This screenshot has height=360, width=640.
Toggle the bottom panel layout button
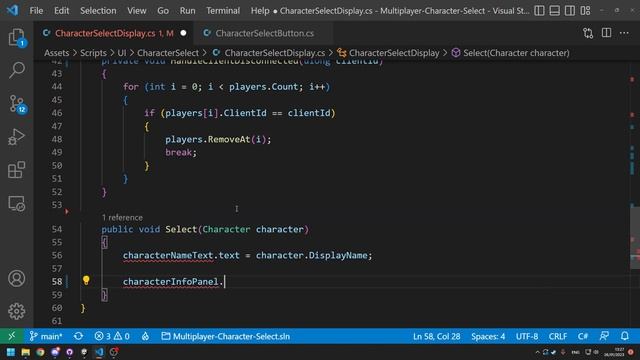(x=554, y=11)
